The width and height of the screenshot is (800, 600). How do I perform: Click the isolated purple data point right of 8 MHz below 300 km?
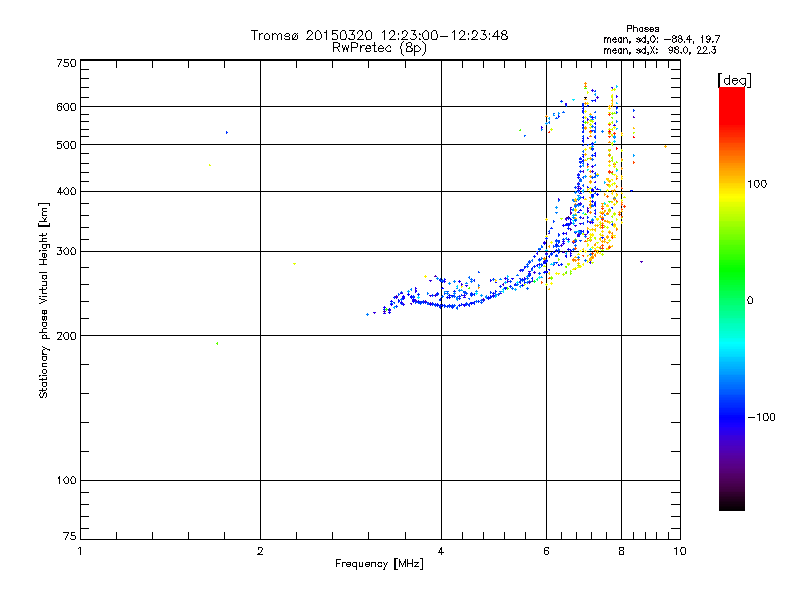click(x=641, y=262)
